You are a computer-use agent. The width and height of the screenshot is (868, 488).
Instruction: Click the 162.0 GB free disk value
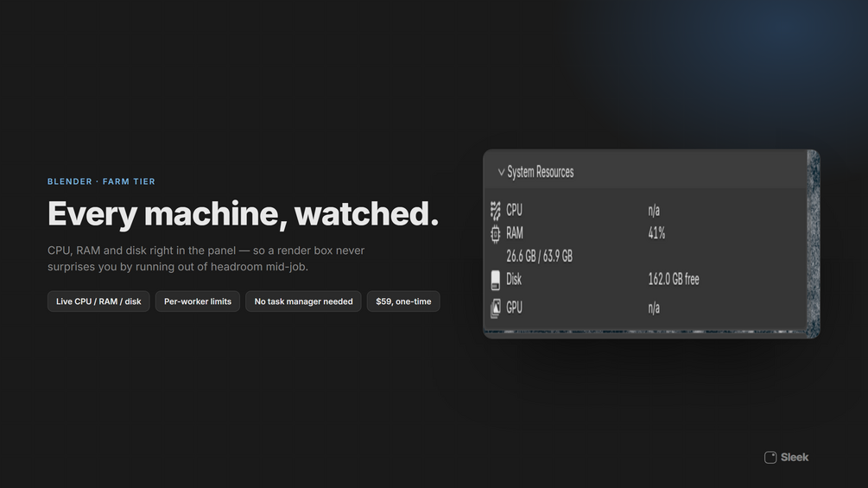pos(674,279)
